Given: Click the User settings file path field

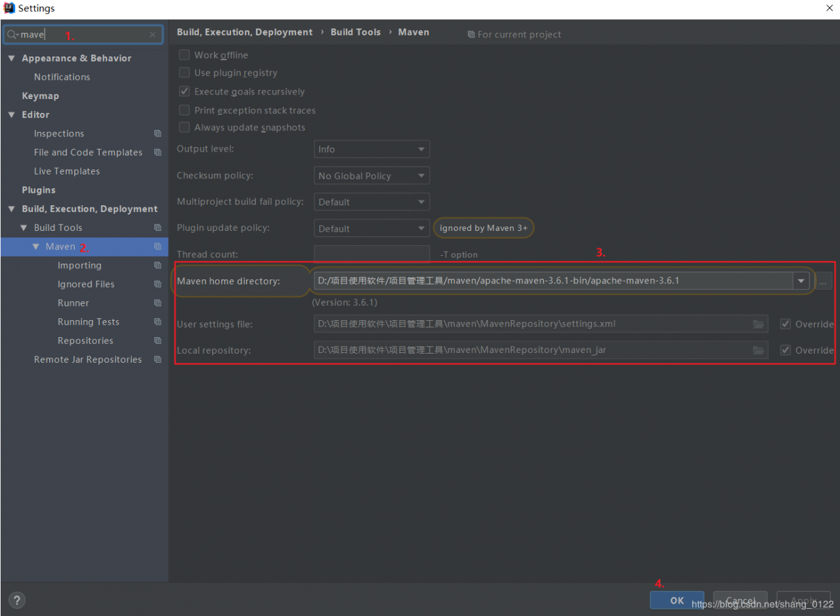Looking at the screenshot, I should coord(541,324).
